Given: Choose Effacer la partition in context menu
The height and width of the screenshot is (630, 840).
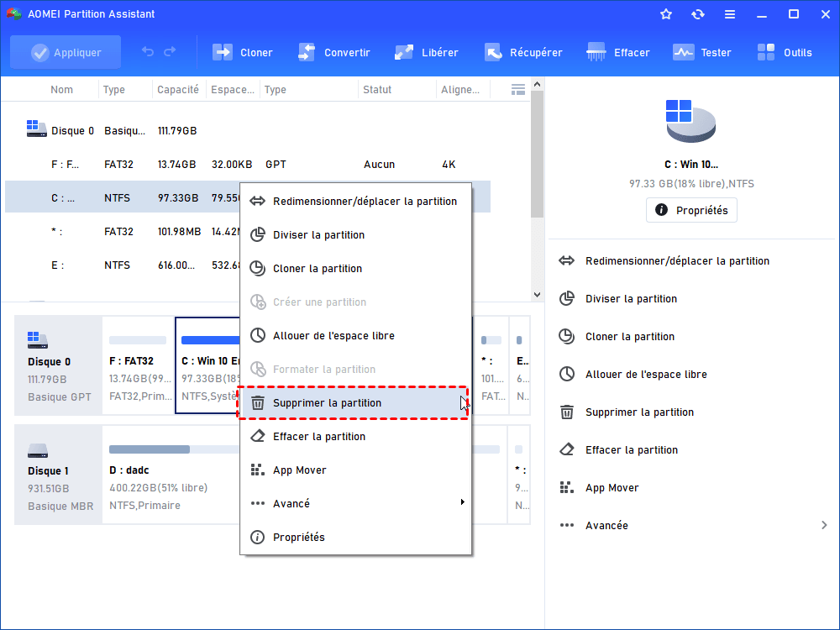Looking at the screenshot, I should tap(355, 437).
